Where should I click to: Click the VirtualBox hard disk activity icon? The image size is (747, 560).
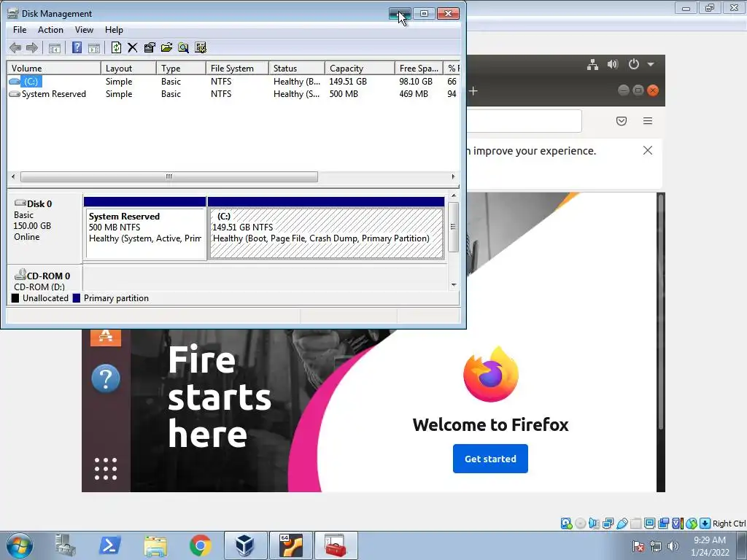click(566, 524)
